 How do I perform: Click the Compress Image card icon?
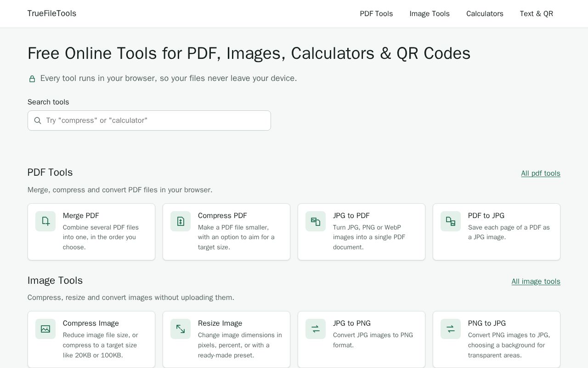45,329
